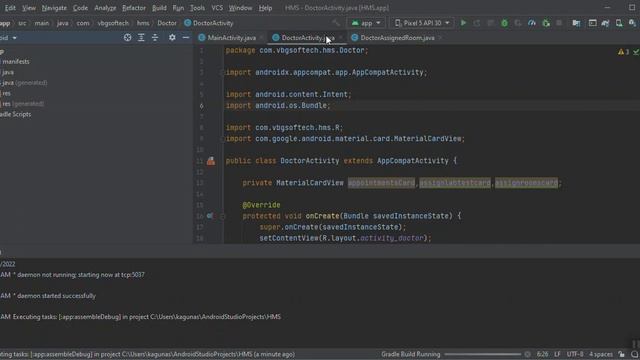Open the Build menu
The width and height of the screenshot is (640, 360).
pos(159,8)
